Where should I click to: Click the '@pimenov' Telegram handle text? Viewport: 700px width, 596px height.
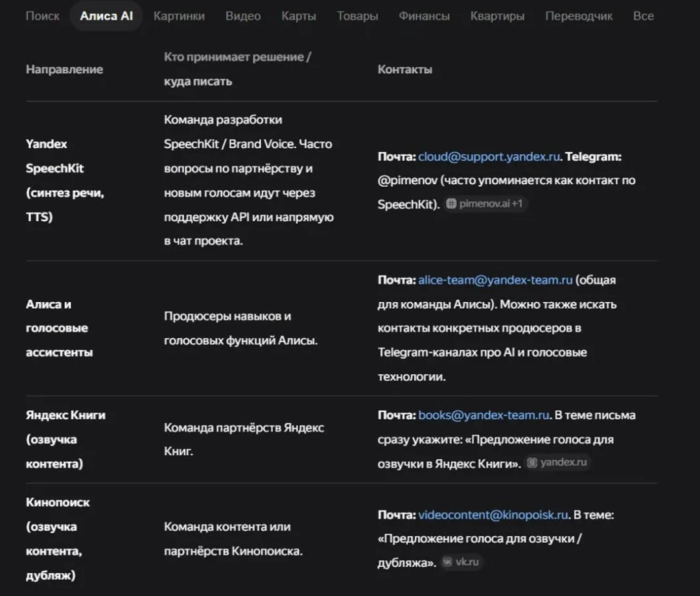(408, 180)
